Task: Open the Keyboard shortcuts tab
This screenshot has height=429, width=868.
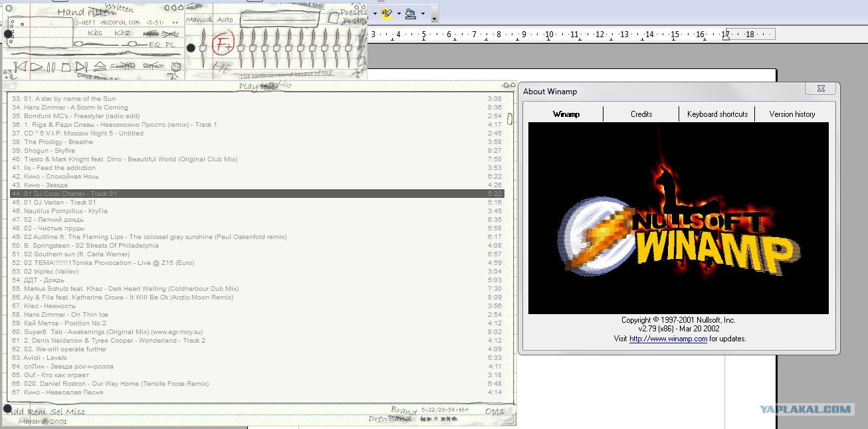Action: point(717,114)
